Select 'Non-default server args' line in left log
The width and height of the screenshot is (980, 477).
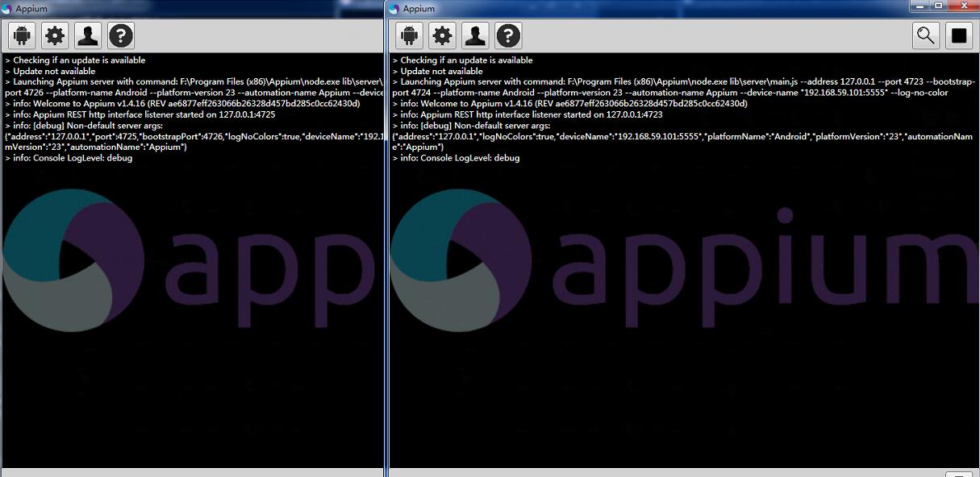click(84, 126)
